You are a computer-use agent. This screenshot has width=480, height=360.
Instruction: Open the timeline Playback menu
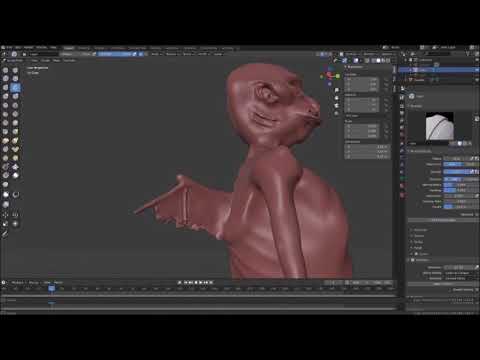tap(18, 283)
